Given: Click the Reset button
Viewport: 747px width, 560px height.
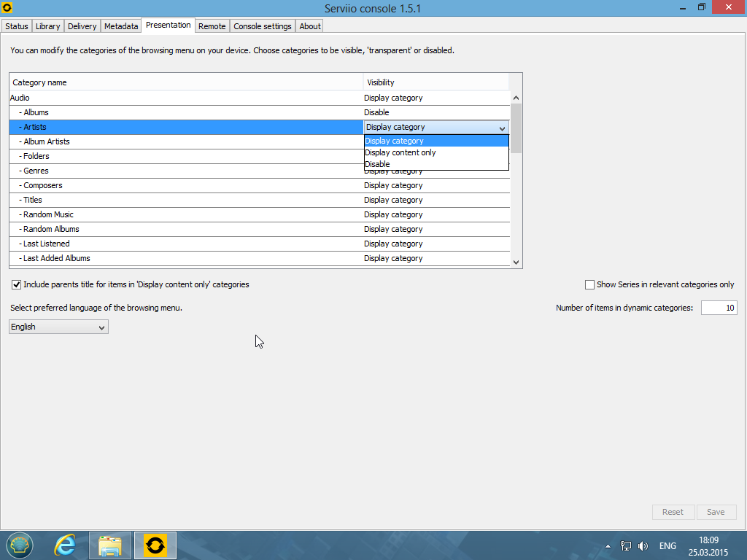Looking at the screenshot, I should (x=673, y=512).
